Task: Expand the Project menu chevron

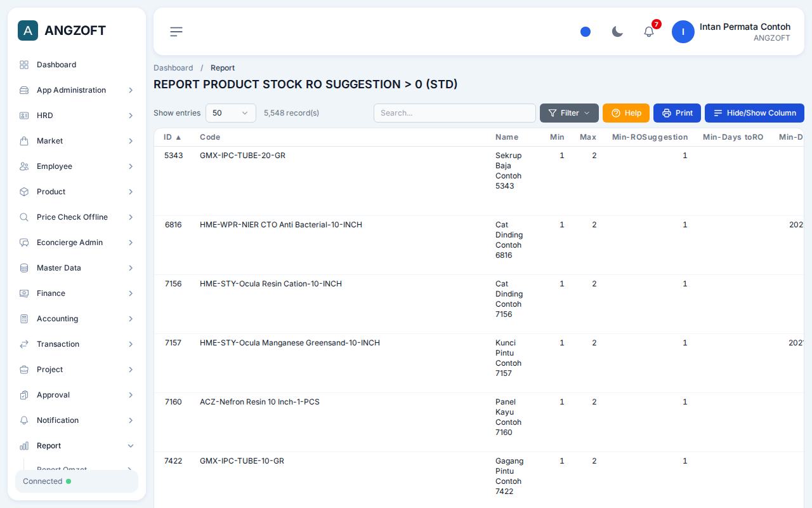Action: click(x=131, y=370)
